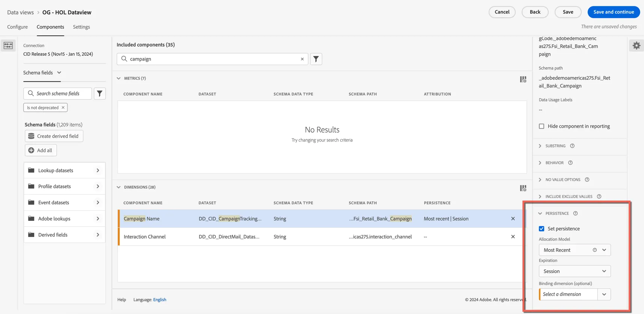Show help for Substring section

(x=572, y=146)
